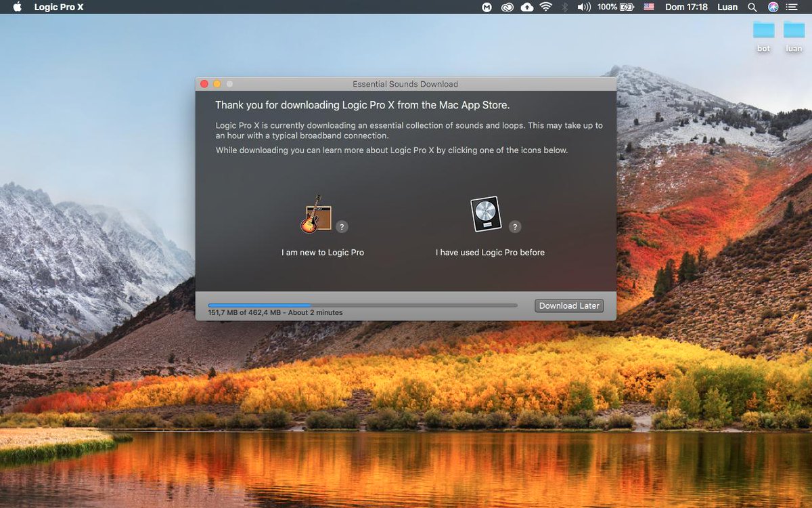Click the cloud upload icon in menu bar
This screenshot has width=812, height=508.
click(x=527, y=7)
